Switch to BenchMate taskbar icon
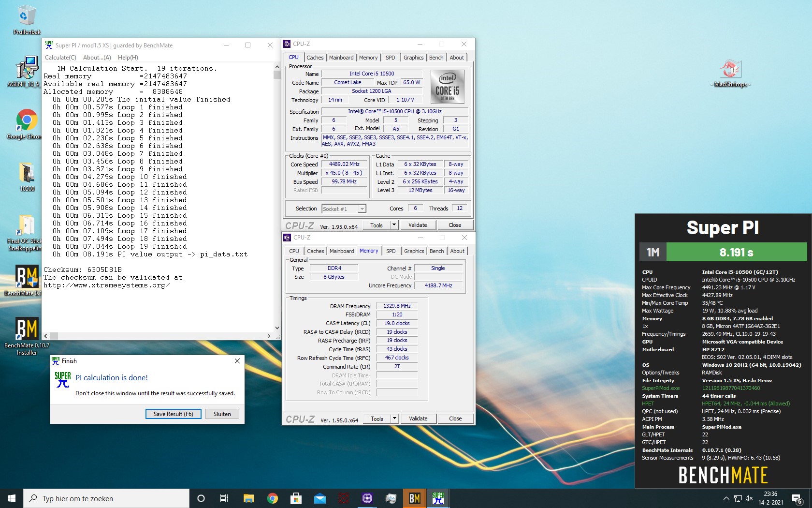 414,498
